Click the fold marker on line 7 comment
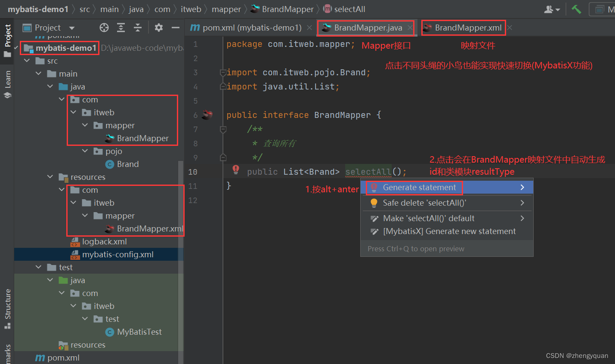Image resolution: width=615 pixels, height=364 pixels. (x=223, y=129)
